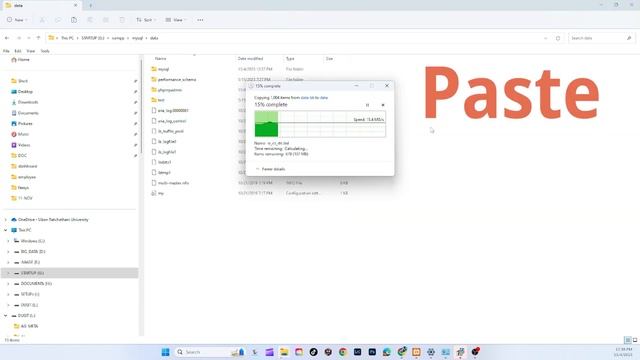This screenshot has height=360, width=640.
Task: Click the Up one level arrow
Action: pyautogui.click(x=38, y=38)
